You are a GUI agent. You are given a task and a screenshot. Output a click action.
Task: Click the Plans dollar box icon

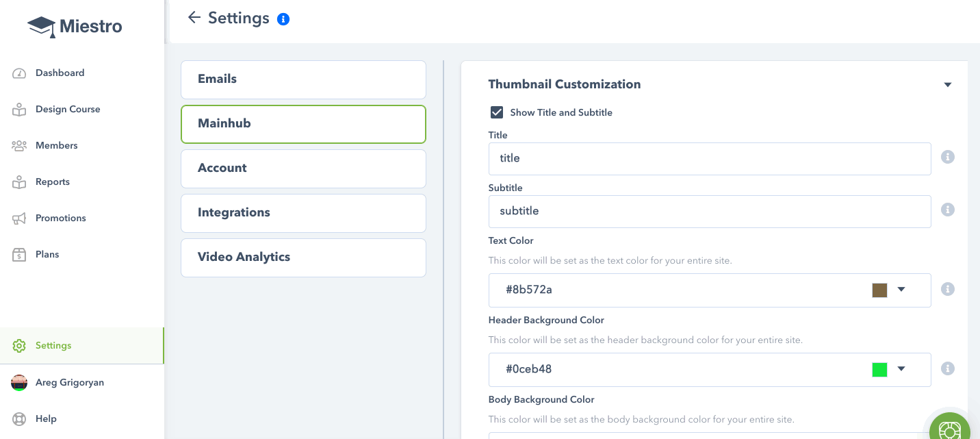pyautogui.click(x=19, y=255)
